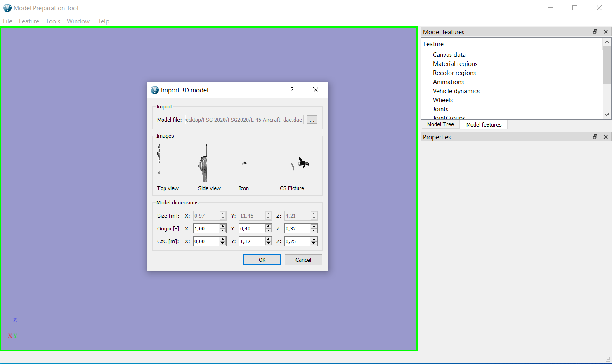This screenshot has height=364, width=612.
Task: Click the XYZ axis indicator in viewport
Action: point(12,329)
